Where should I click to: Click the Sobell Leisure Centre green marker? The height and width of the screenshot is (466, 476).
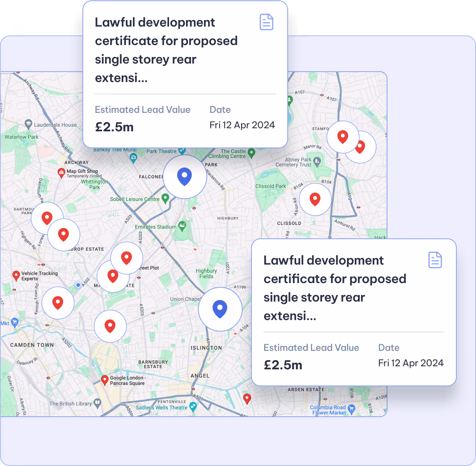[165, 198]
